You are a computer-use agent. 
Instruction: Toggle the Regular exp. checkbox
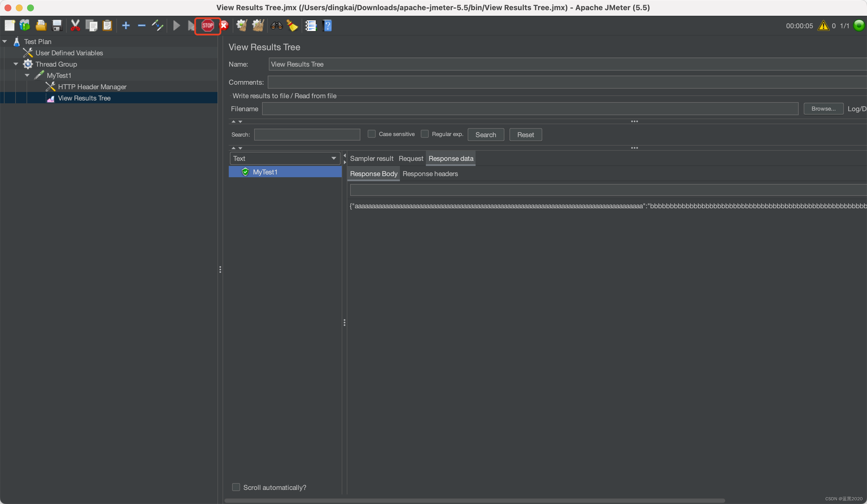tap(424, 134)
